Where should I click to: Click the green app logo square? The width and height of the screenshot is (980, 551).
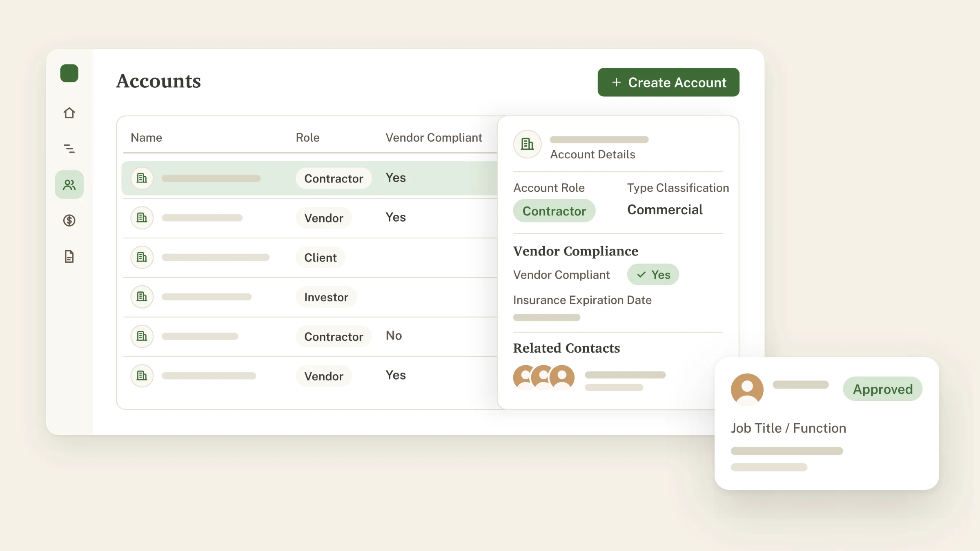[x=69, y=73]
